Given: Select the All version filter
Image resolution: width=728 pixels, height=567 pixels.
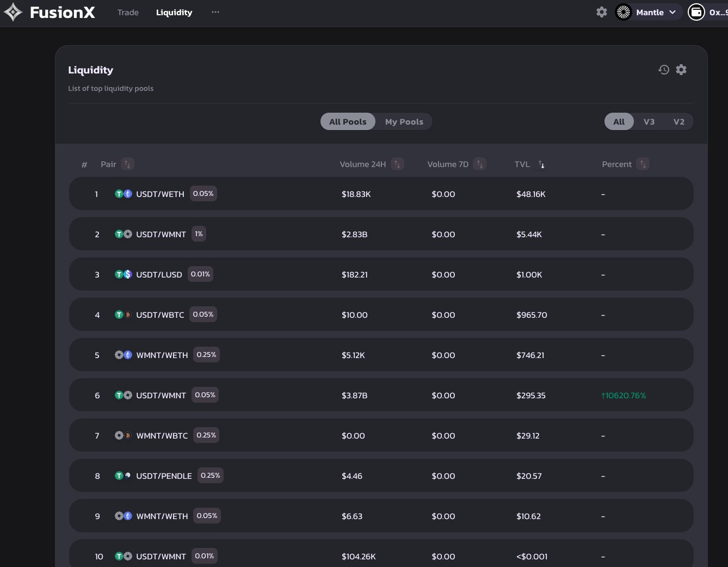Looking at the screenshot, I should (x=619, y=122).
